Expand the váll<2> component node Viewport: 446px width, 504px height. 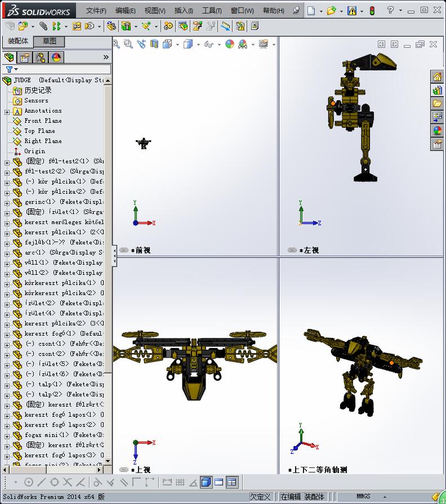(x=7, y=274)
